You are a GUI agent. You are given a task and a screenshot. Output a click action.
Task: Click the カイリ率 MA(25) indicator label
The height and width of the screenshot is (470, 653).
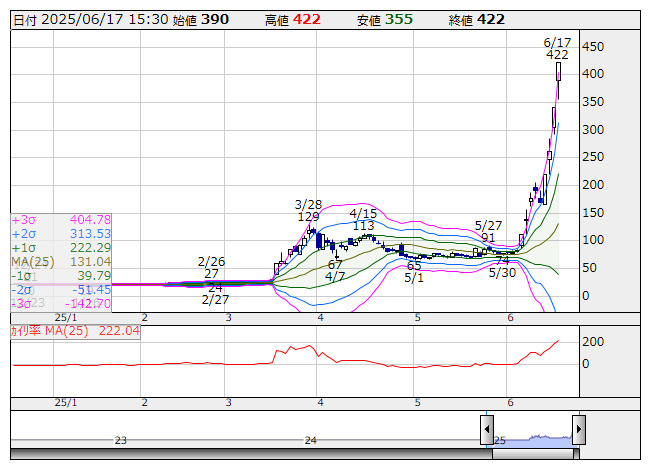[75, 330]
